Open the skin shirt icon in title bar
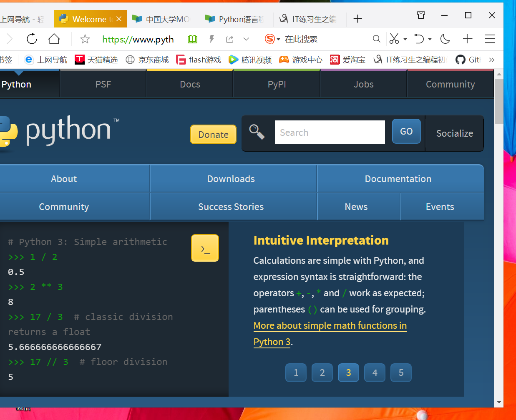Image resolution: width=516 pixels, height=420 pixels. point(421,15)
